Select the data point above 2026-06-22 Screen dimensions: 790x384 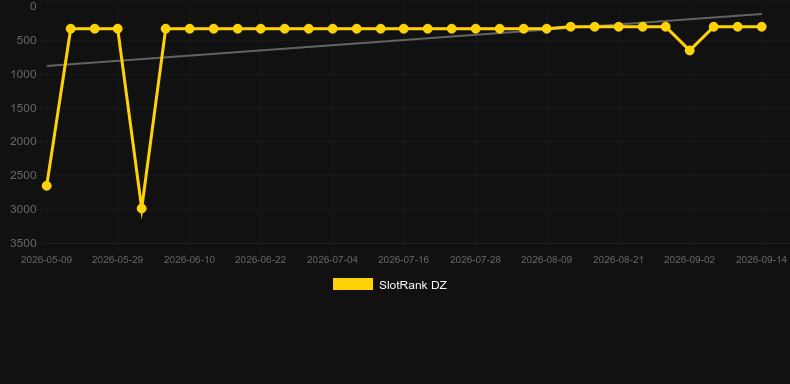point(260,29)
